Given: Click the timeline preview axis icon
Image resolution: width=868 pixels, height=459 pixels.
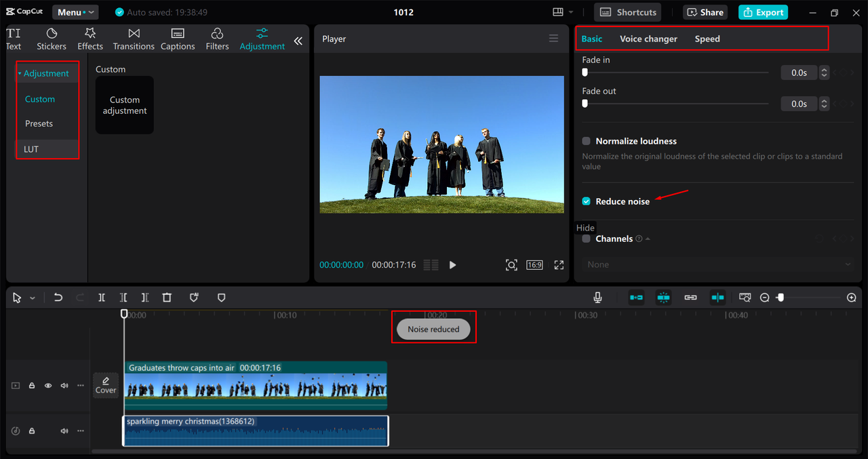Looking at the screenshot, I should point(745,298).
